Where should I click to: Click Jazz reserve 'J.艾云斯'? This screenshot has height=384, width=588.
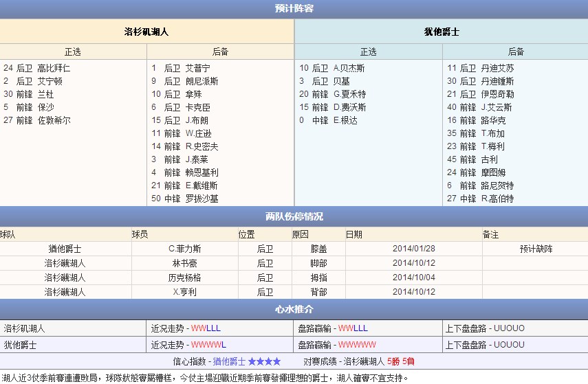(497, 107)
